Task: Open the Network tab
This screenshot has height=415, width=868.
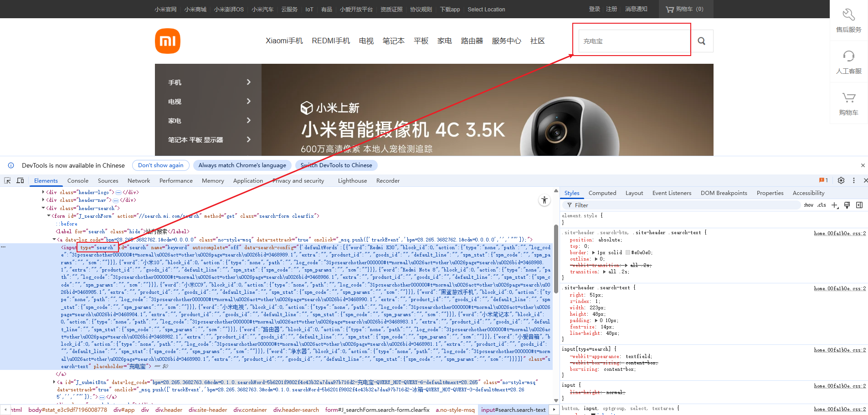Action: 139,181
